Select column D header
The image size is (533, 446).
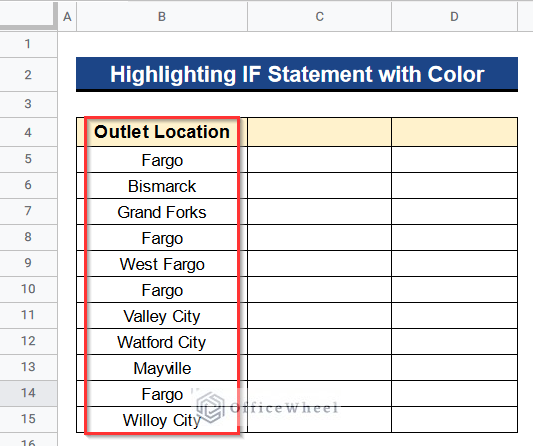(x=454, y=17)
